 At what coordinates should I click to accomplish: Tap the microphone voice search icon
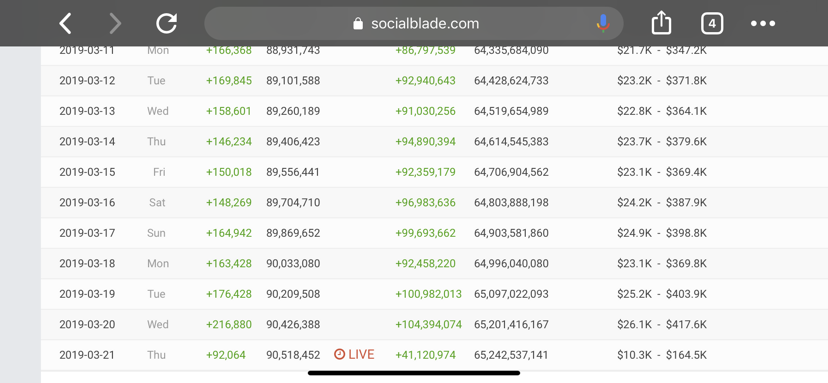click(x=603, y=24)
